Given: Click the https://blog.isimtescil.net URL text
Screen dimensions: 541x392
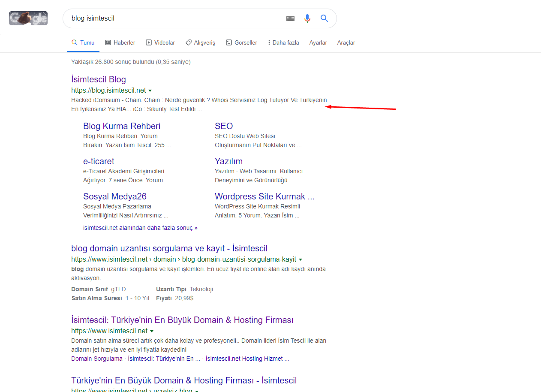Looking at the screenshot, I should pos(108,90).
